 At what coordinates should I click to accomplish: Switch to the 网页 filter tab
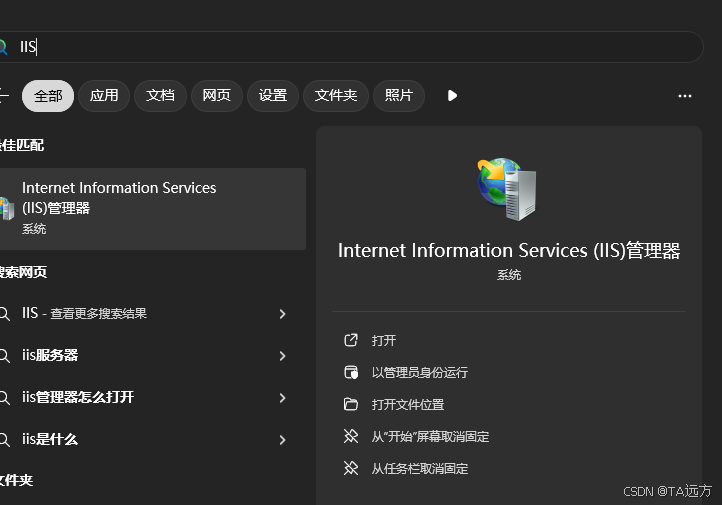click(216, 96)
